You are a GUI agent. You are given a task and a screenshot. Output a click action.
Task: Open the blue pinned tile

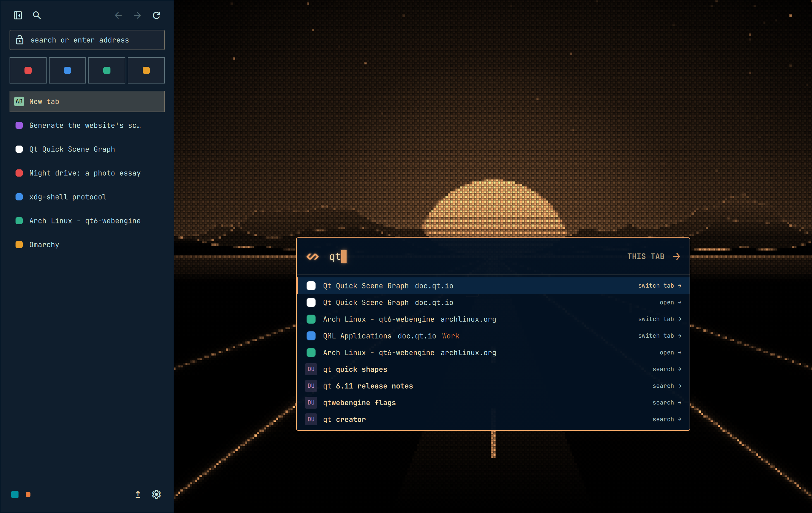67,70
